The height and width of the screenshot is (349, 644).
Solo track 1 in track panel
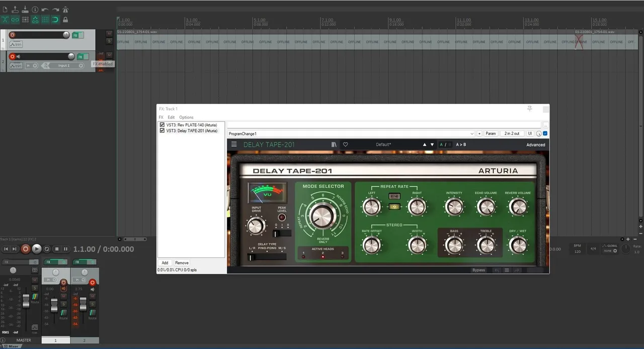[109, 41]
